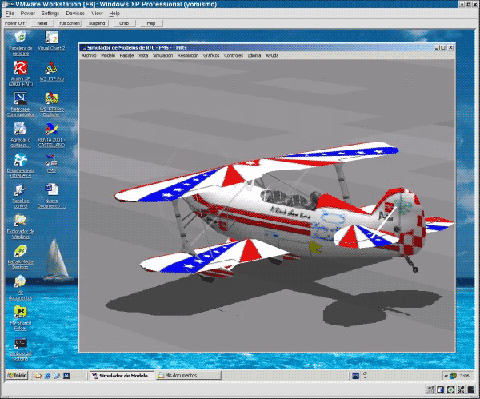
Task: Click the system tray icon beside the clock
Action: click(453, 376)
